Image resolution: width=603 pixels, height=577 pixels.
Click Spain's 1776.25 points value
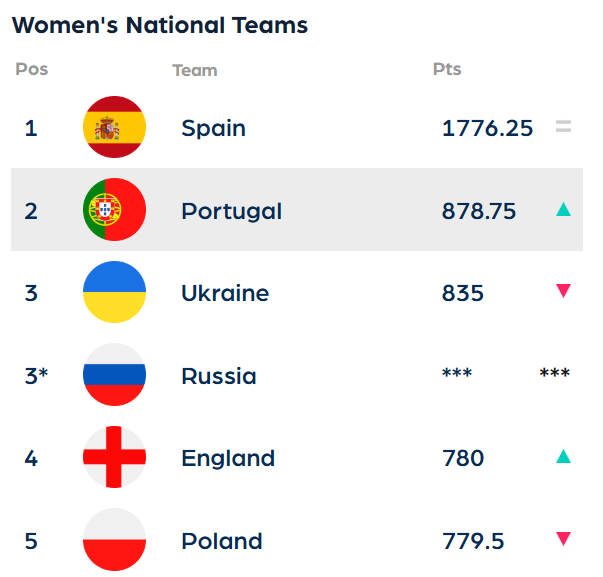tap(487, 128)
